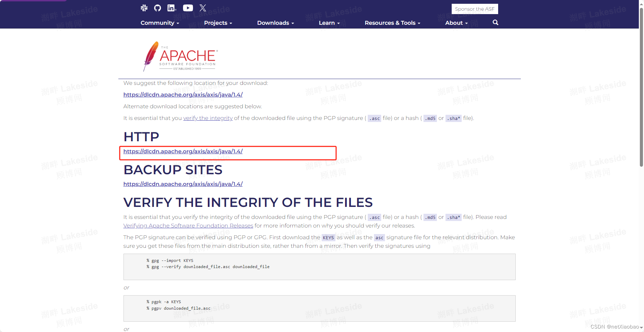Expand the Downloads dropdown
Screen dimensions: 644x332
click(275, 23)
